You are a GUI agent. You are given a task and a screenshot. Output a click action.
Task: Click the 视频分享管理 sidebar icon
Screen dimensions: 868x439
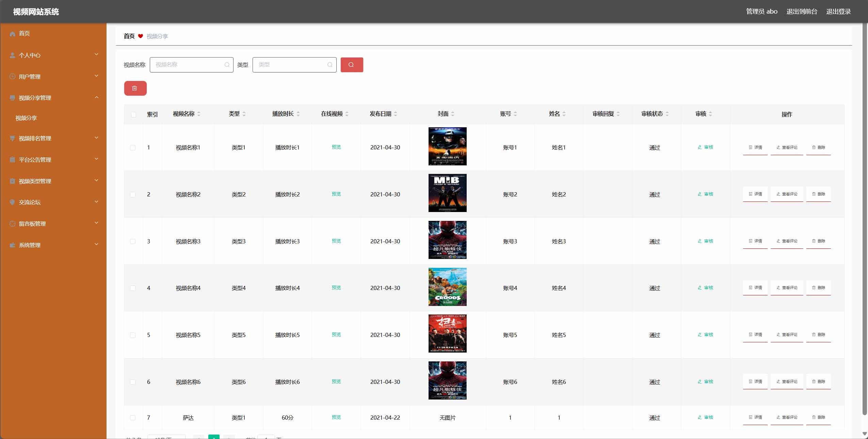13,98
